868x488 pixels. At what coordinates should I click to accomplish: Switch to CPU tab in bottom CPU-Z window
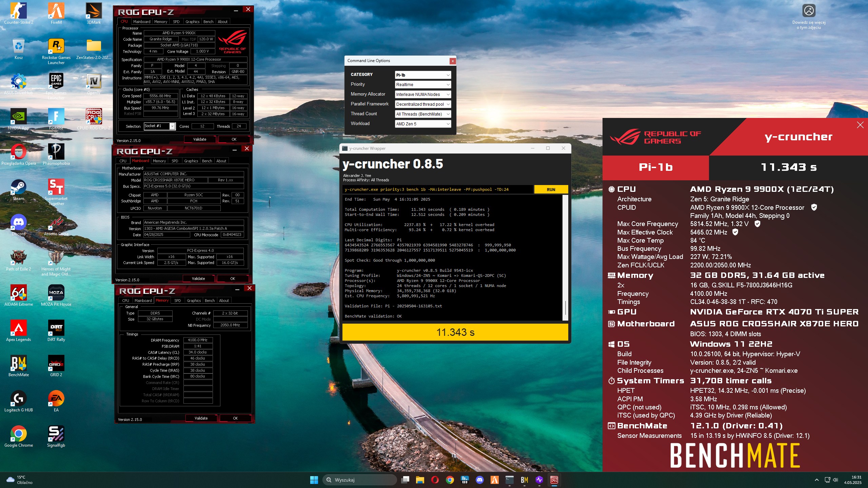click(x=126, y=301)
